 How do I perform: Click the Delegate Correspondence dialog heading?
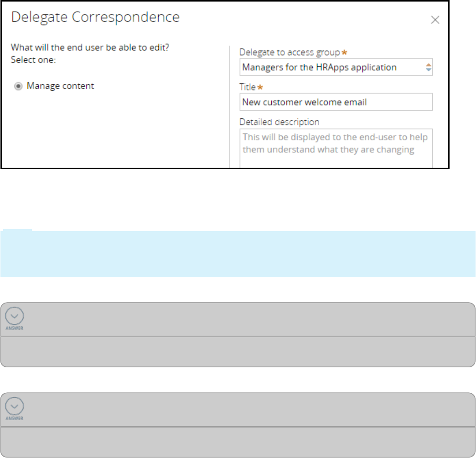click(x=95, y=17)
